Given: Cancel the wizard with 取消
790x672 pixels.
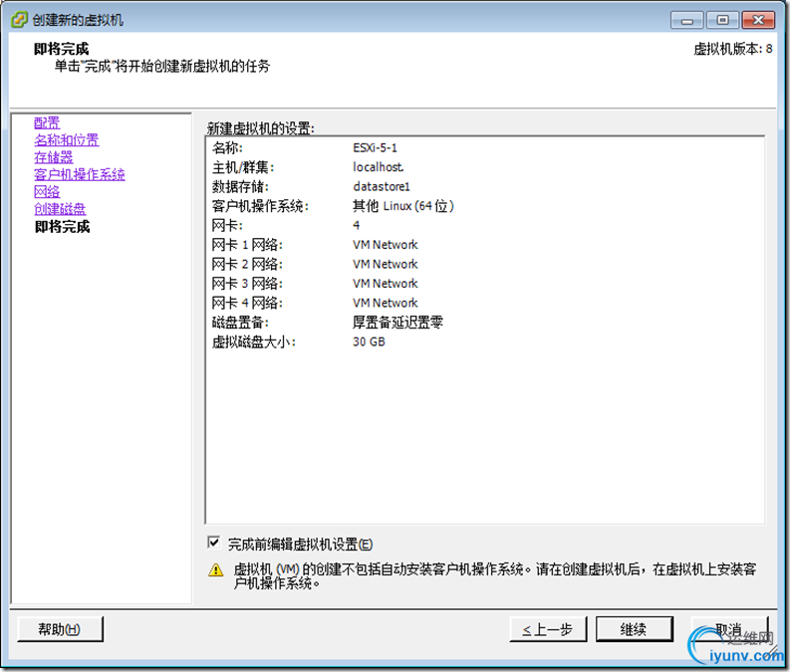Looking at the screenshot, I should tap(729, 629).
